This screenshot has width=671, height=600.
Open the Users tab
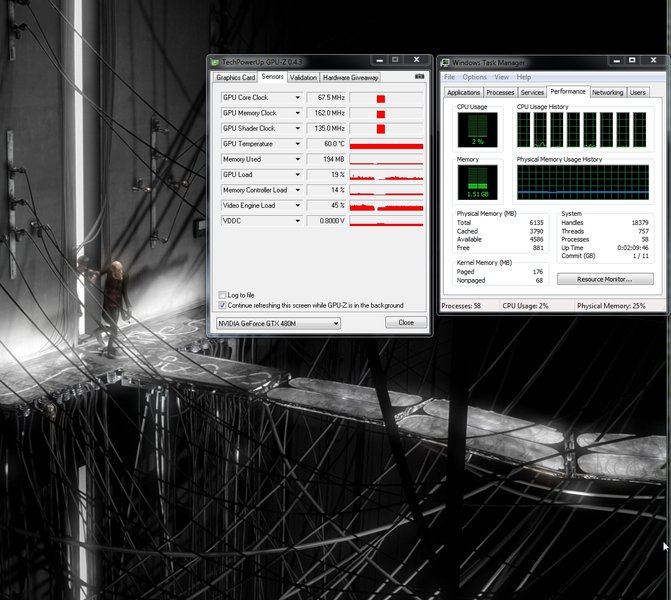pyautogui.click(x=637, y=92)
